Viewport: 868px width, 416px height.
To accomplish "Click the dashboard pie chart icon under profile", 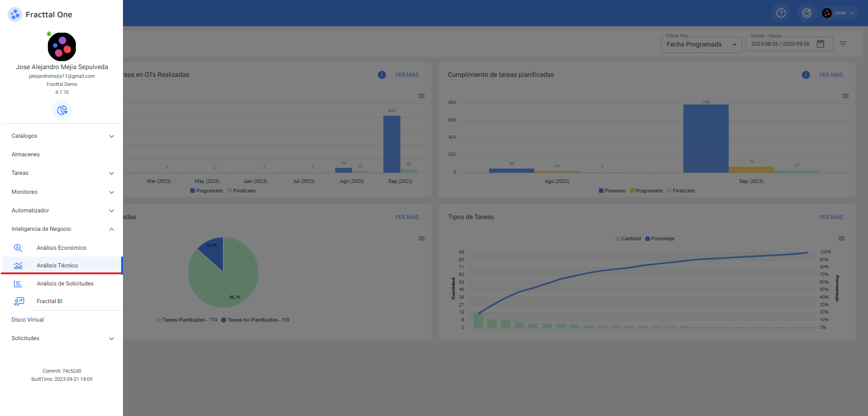I will (x=62, y=110).
